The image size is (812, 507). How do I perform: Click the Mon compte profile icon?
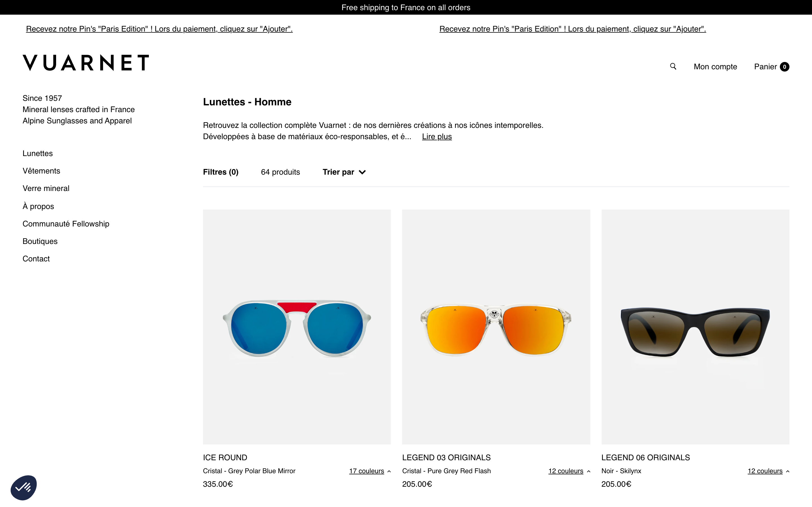point(716,66)
